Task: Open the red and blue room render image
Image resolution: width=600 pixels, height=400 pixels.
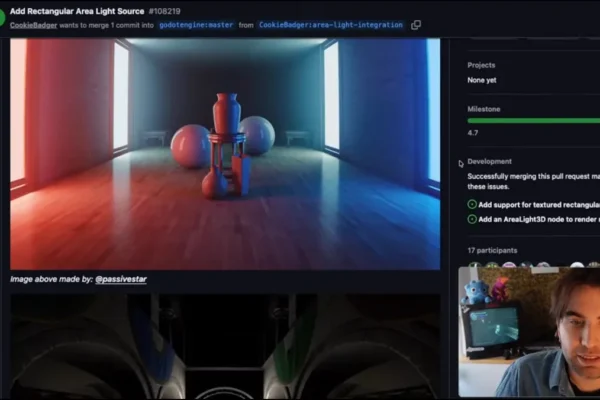Action: tap(225, 154)
